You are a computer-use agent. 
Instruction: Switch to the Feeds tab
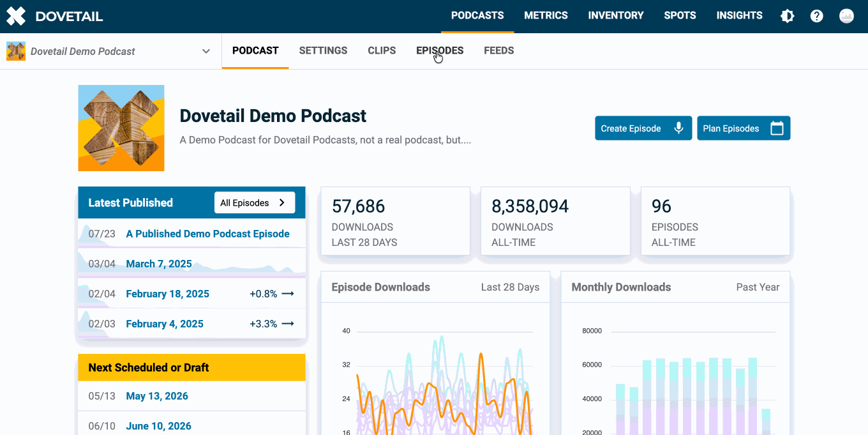click(499, 51)
